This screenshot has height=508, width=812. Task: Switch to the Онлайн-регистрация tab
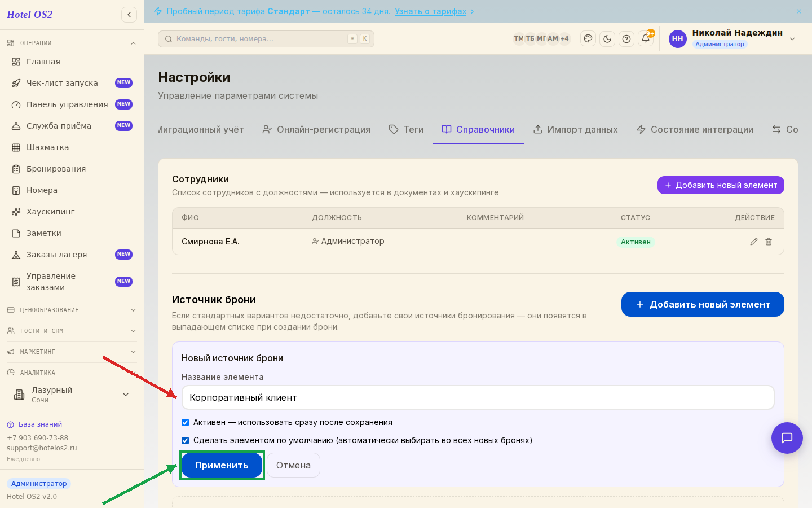(x=316, y=129)
